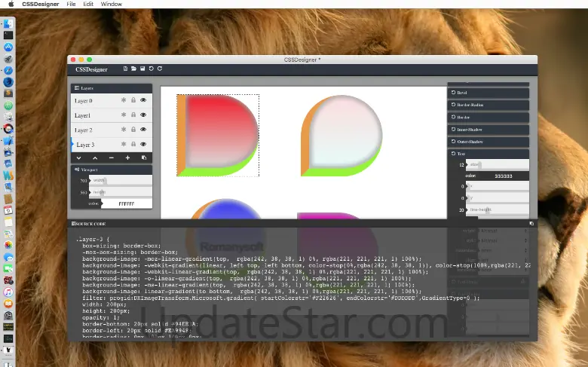This screenshot has width=588, height=367.
Task: Toggle lock on Layer 3
Action: 133,144
